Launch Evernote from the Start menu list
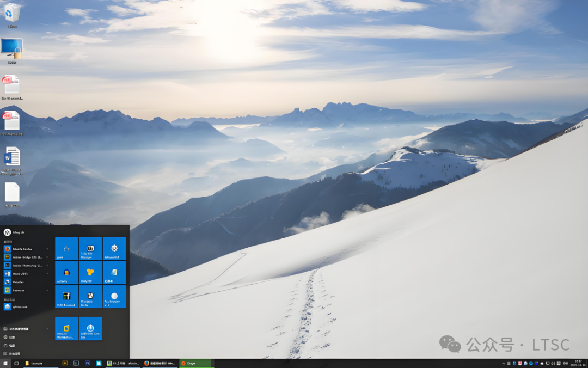 coord(26,290)
